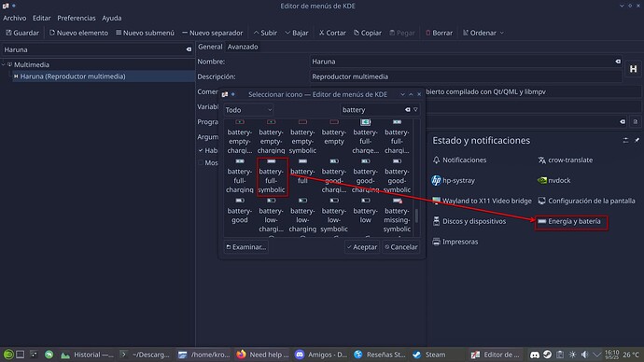Image resolution: width=644 pixels, height=362 pixels.
Task: Click the Guardar toolbar button
Action: pos(22,33)
